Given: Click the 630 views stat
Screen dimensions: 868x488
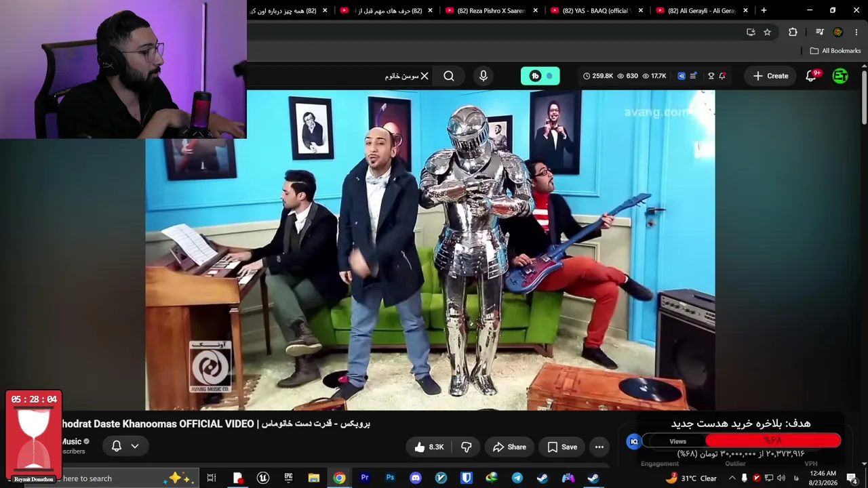Looking at the screenshot, I should [627, 76].
